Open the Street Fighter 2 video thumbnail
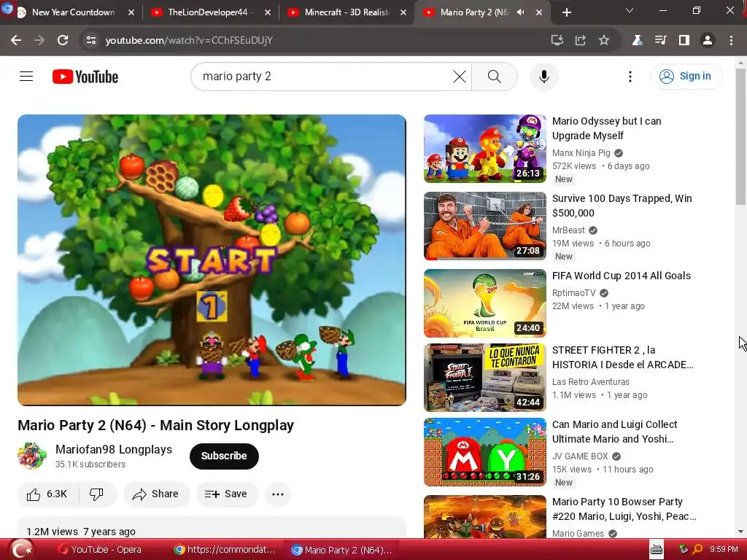Image resolution: width=747 pixels, height=560 pixels. tap(485, 378)
